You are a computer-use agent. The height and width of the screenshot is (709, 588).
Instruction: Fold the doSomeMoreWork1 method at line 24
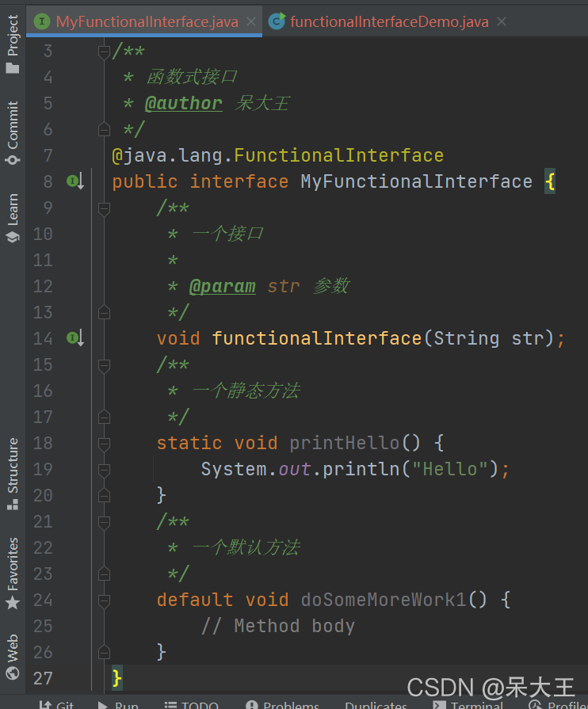point(104,600)
